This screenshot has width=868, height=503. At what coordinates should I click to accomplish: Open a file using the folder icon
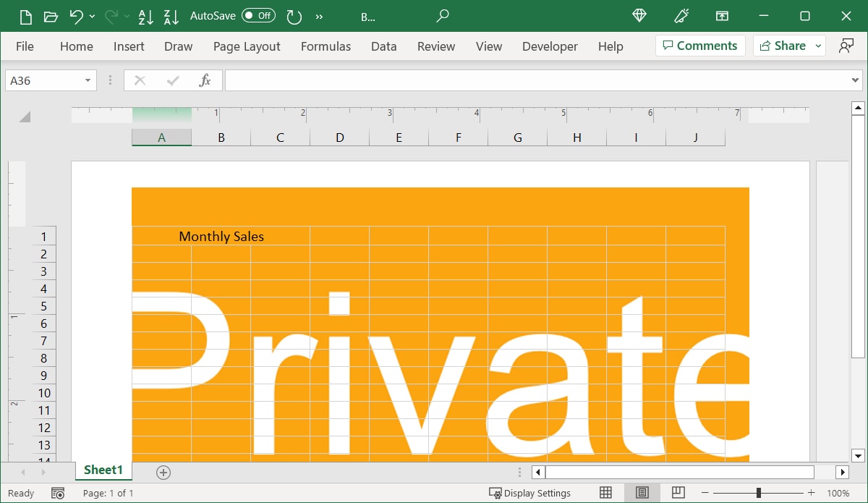click(51, 16)
